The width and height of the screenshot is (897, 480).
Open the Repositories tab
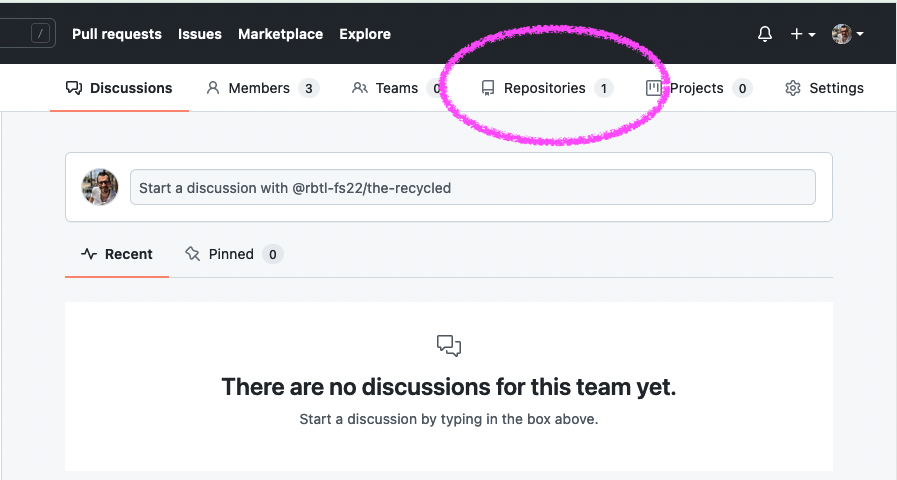(544, 88)
